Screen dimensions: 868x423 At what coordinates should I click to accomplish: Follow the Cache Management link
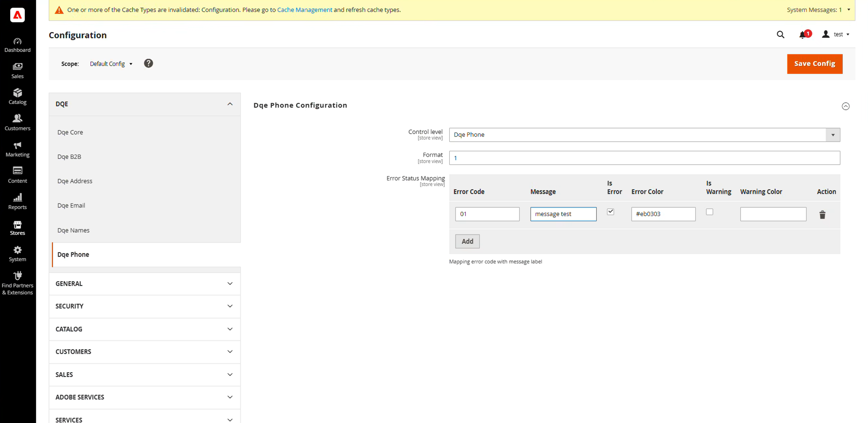[x=304, y=10]
